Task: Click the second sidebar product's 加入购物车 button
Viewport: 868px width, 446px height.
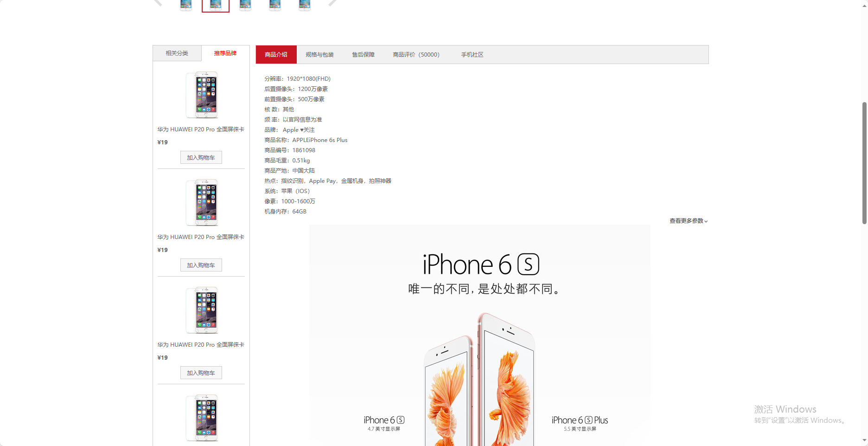Action: pyautogui.click(x=201, y=265)
